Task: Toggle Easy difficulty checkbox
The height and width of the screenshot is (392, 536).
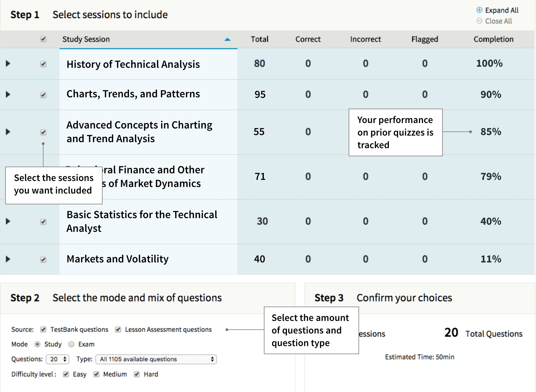Action: click(x=66, y=374)
